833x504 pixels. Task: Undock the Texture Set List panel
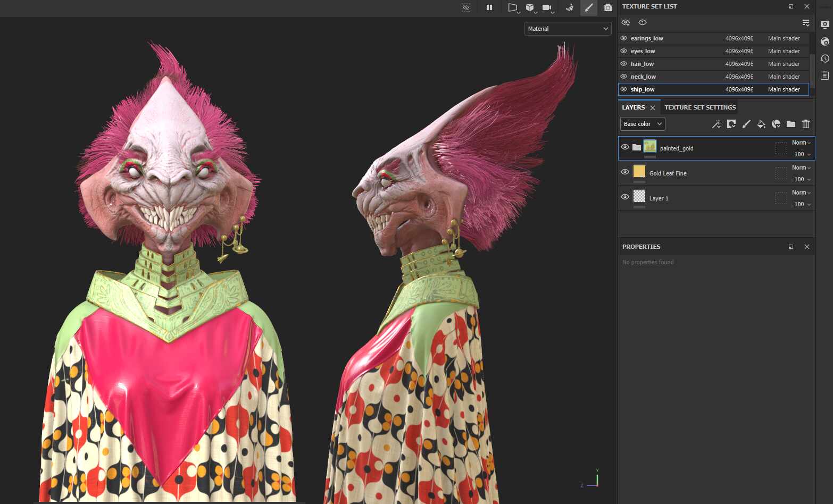(x=791, y=6)
